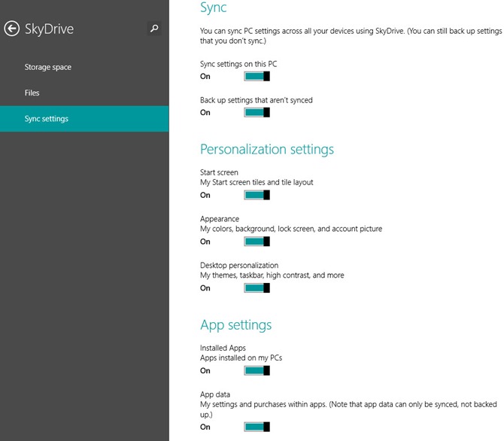
Task: Disable Appearance sync toggle
Action: point(257,242)
